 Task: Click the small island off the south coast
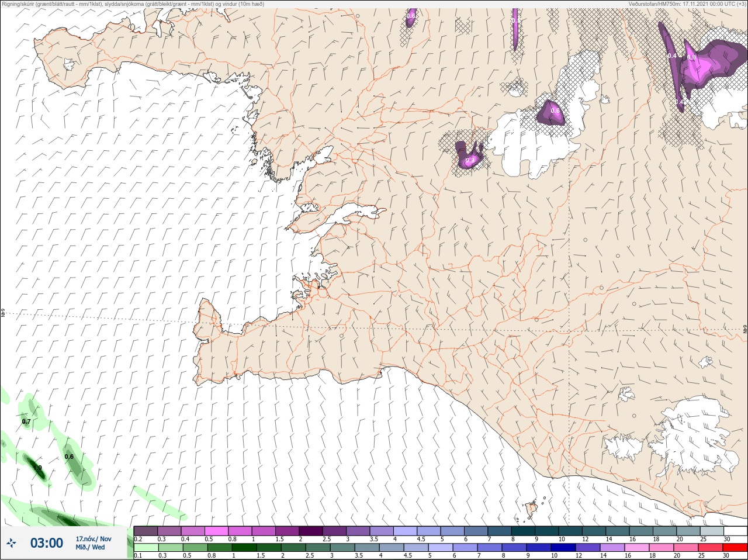[531, 509]
